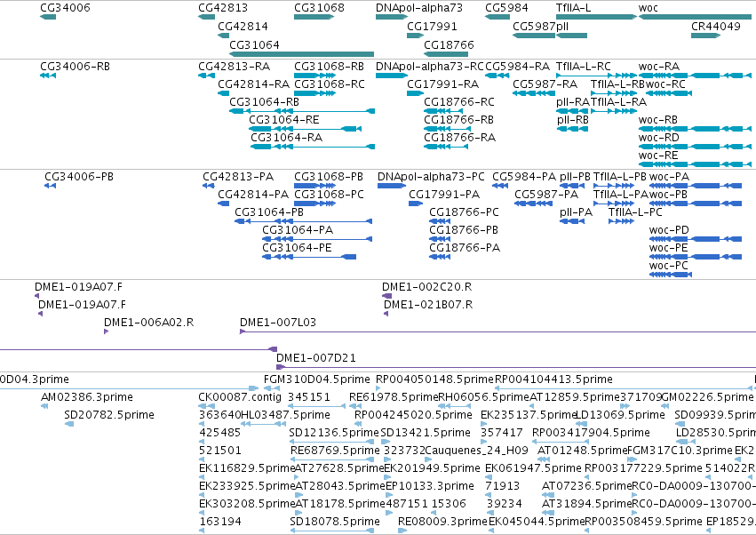Open transcript CG31068-RB
The width and height of the screenshot is (756, 535).
coord(330,67)
